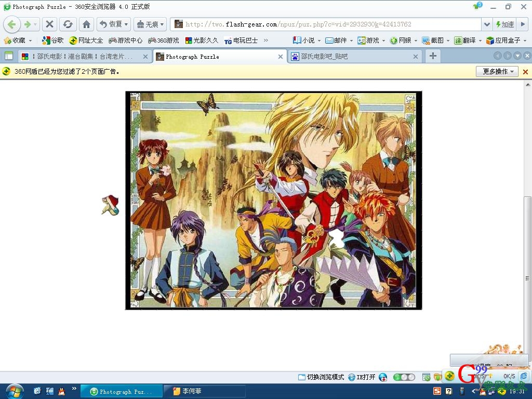The image size is (532, 399).
Task: Open the tab list dropdown arrow
Action: 517,56
